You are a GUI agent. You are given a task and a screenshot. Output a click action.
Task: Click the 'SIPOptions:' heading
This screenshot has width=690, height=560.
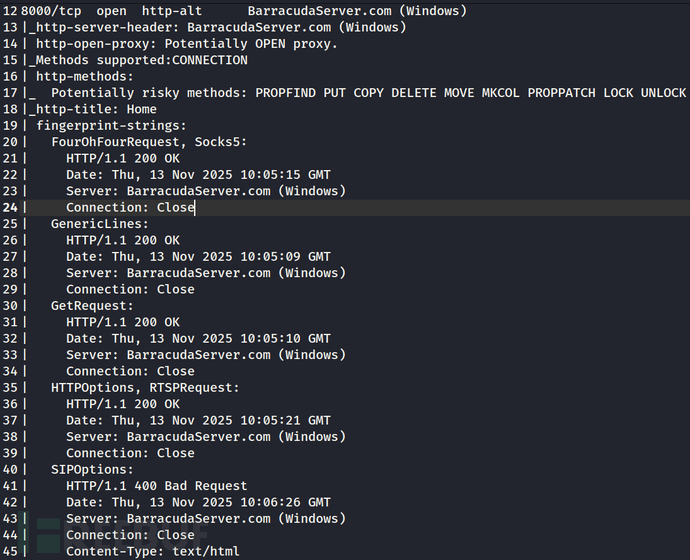[x=92, y=469]
